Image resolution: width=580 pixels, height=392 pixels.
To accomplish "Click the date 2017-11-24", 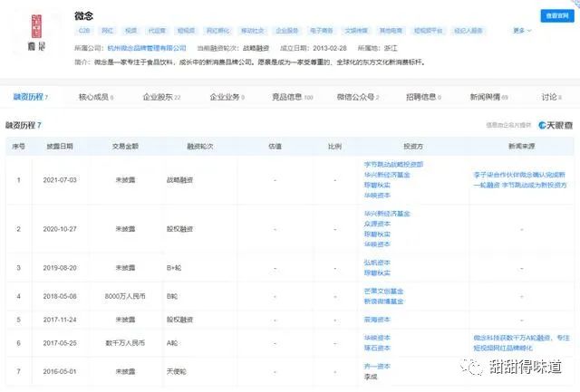I will (x=60, y=320).
